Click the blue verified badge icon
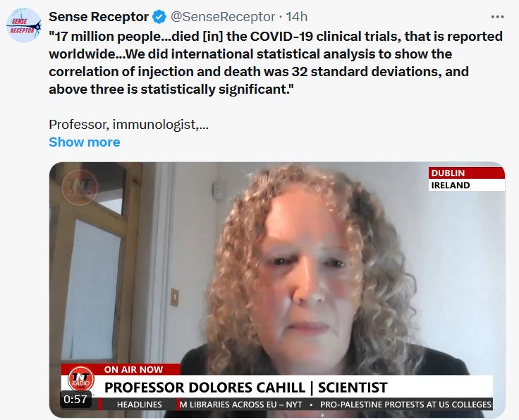This screenshot has width=519, height=420. (159, 17)
